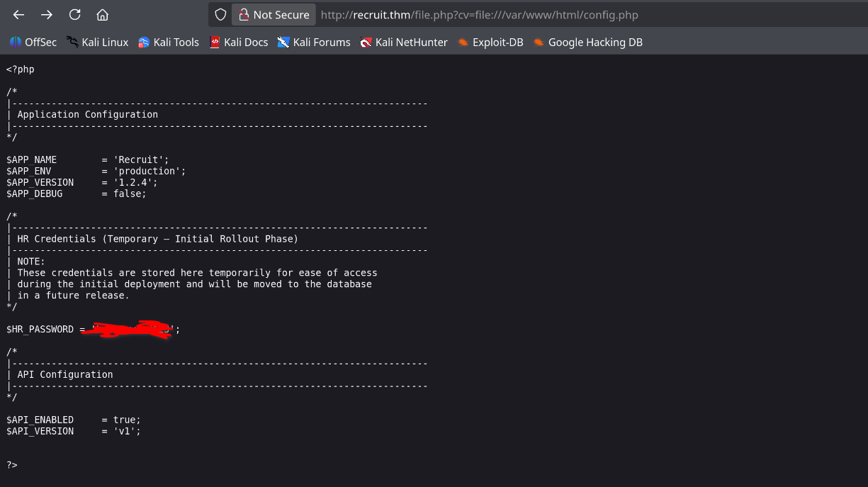868x487 pixels.
Task: Open the Kali NetHunter bookmark
Action: click(404, 43)
